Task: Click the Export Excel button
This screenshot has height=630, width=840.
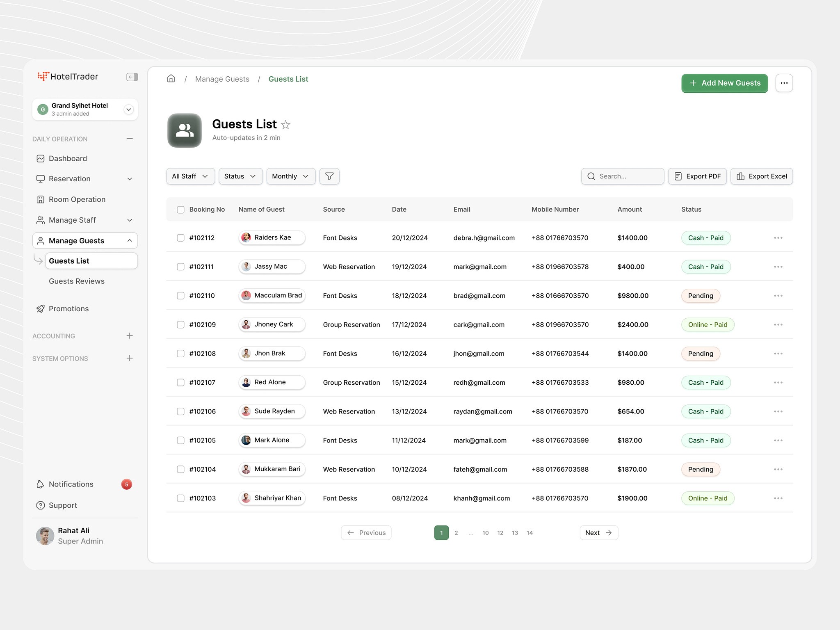Action: pos(761,176)
